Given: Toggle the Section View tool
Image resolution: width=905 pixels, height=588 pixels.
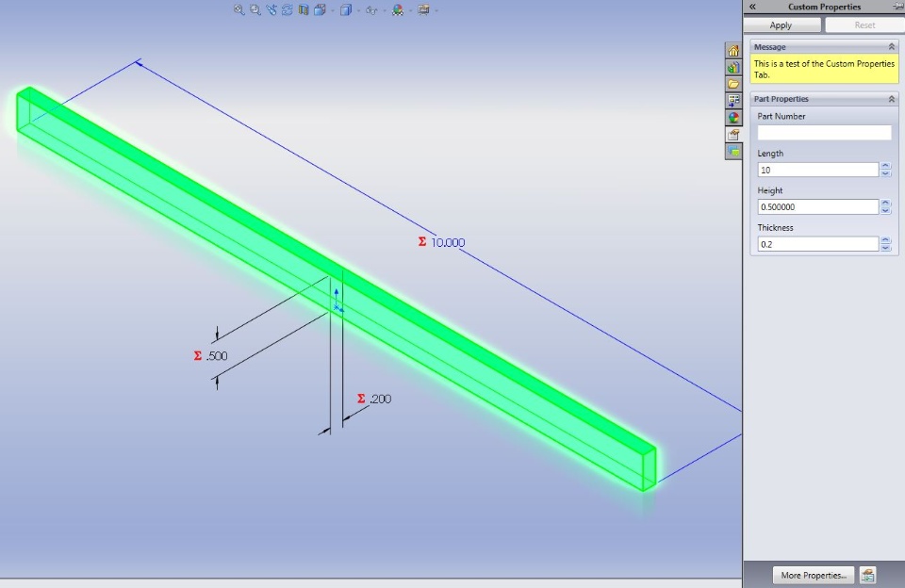Looking at the screenshot, I should click(304, 9).
